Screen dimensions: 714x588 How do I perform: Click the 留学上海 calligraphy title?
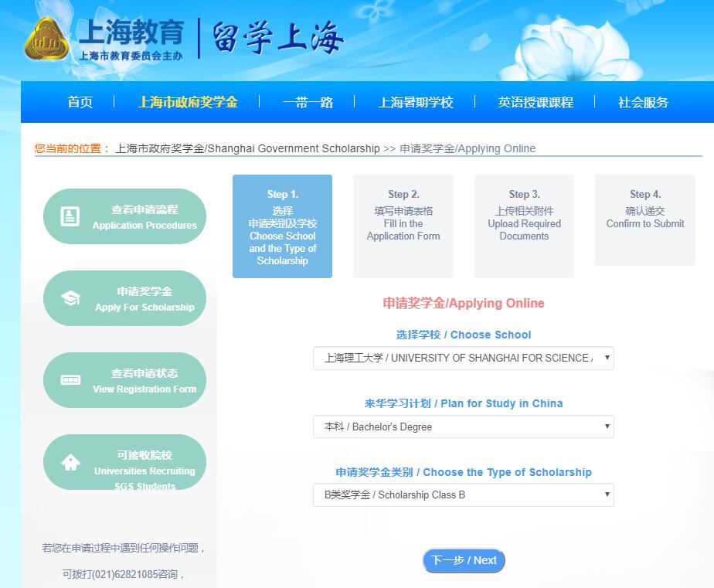277,37
